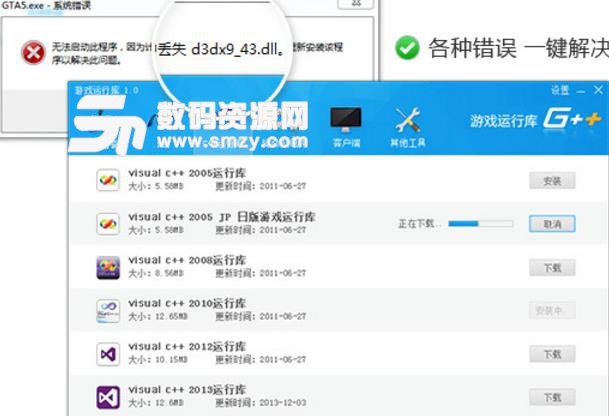Screen dimensions: 609x416
Task: Download Visual C++ 2013 runtime
Action: (x=552, y=397)
